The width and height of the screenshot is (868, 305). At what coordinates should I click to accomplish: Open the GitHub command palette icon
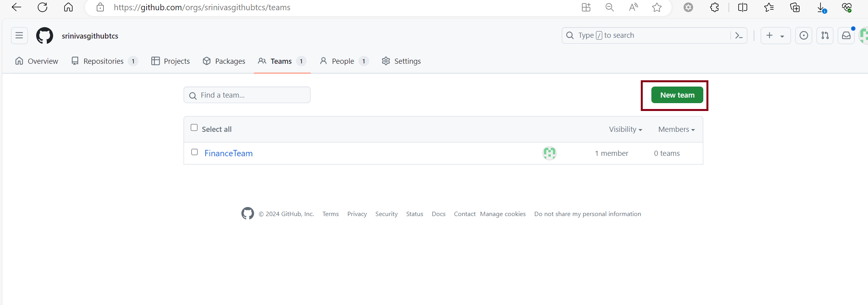click(x=739, y=35)
